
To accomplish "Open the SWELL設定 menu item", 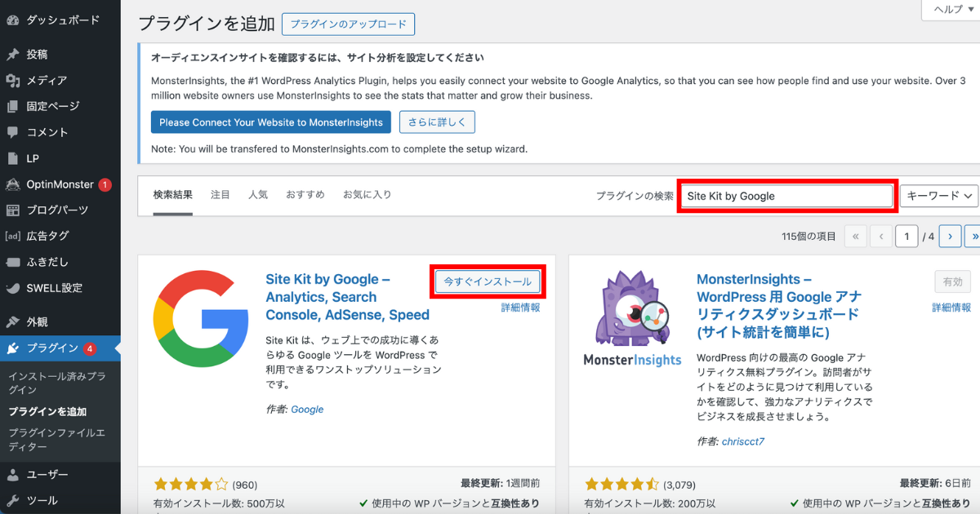I will (54, 288).
